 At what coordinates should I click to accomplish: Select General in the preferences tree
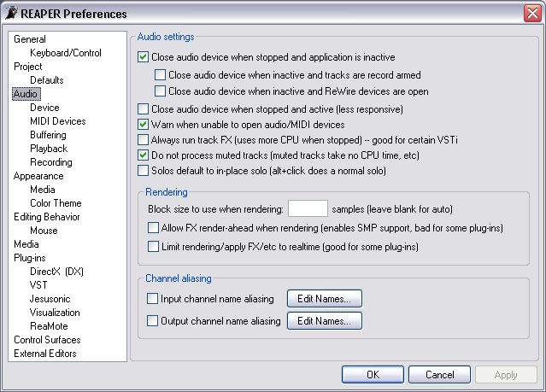30,39
